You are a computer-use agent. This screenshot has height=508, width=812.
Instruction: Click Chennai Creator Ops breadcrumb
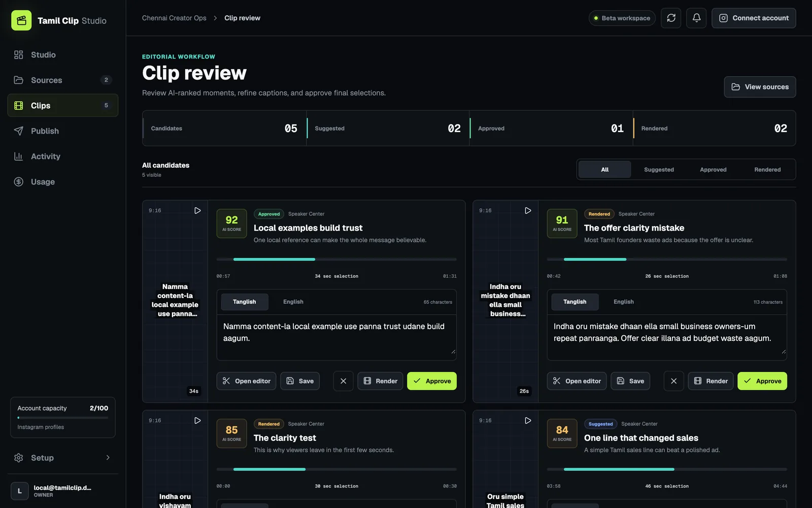click(x=174, y=18)
